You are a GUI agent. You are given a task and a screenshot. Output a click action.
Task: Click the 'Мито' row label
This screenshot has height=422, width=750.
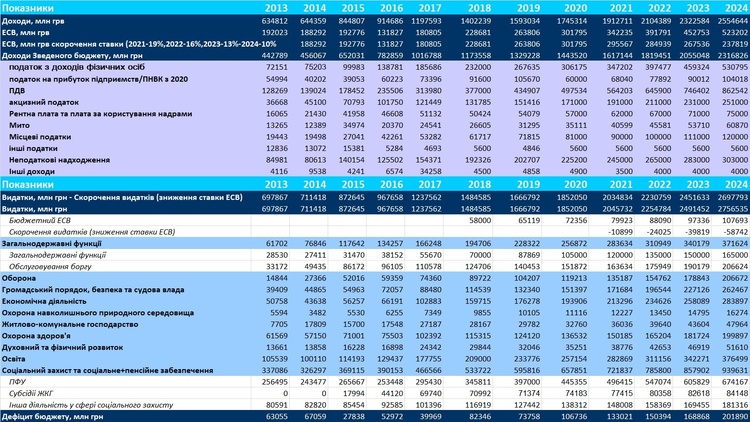pos(19,125)
